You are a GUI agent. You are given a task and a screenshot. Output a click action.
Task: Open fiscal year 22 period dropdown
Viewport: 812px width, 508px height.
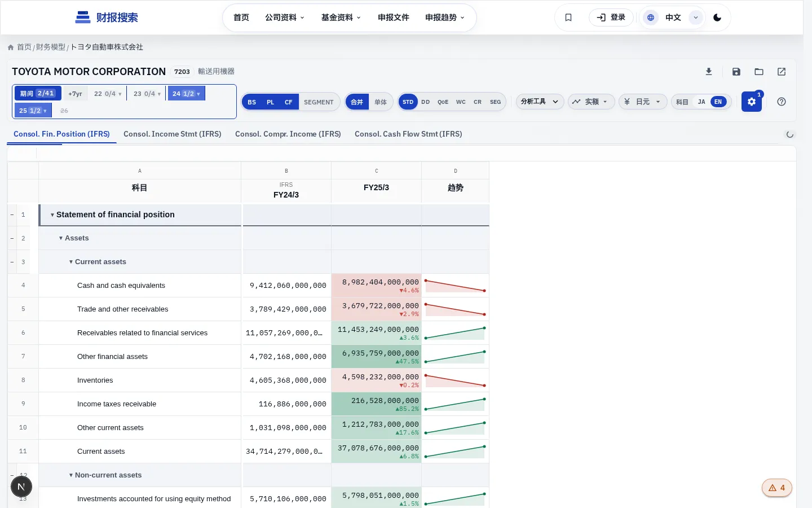108,94
